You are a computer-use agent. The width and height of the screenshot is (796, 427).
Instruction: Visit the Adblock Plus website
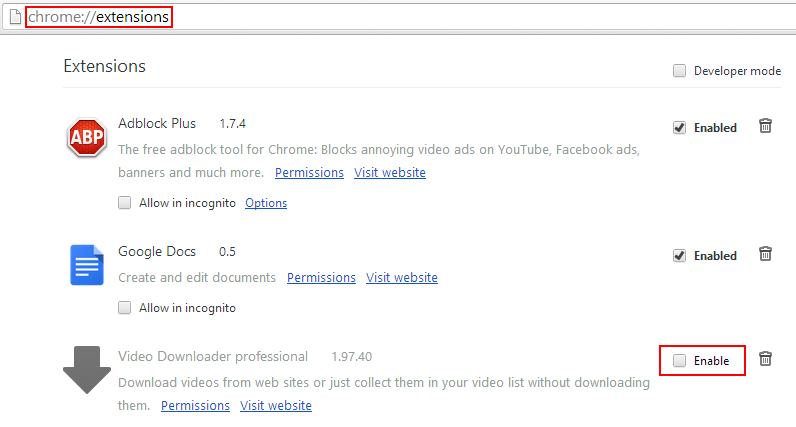click(390, 173)
